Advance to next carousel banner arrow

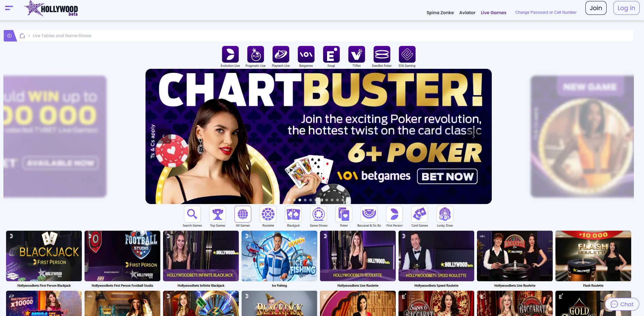click(474, 136)
